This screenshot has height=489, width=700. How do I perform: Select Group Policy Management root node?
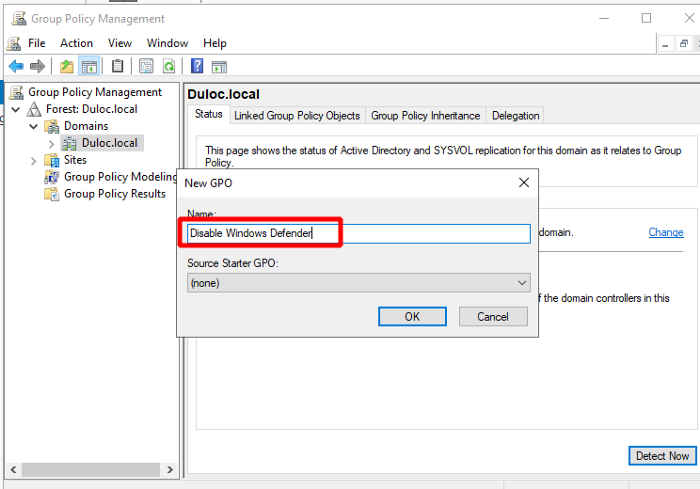95,92
